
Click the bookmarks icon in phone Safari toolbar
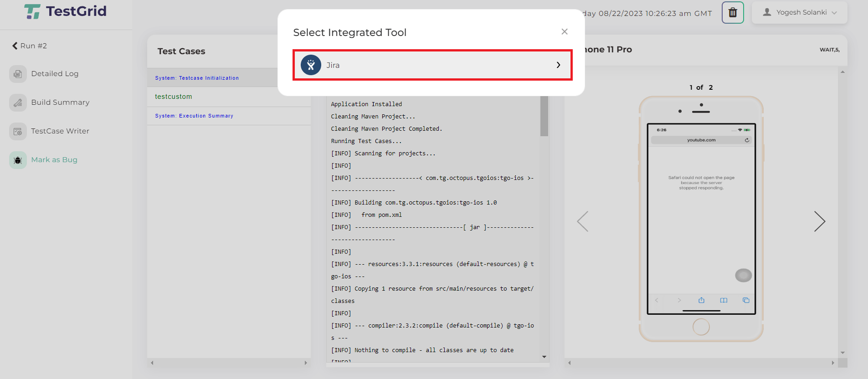click(724, 300)
